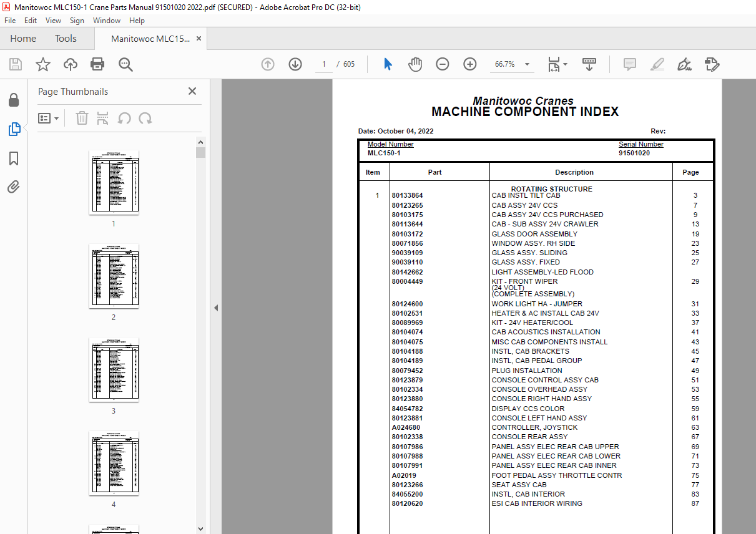Print the document with the printer icon
The height and width of the screenshot is (534, 756).
97,64
